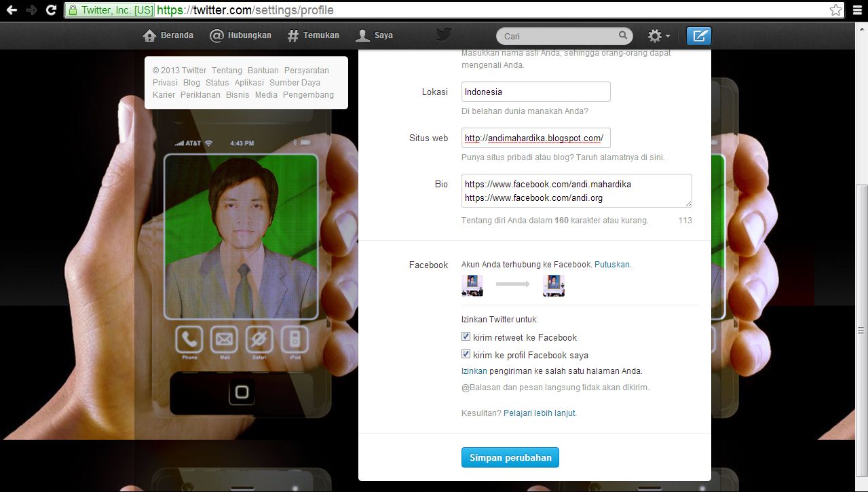Screen dimensions: 868x492
Task: Open the Aplikasi footer link
Action: point(249,83)
